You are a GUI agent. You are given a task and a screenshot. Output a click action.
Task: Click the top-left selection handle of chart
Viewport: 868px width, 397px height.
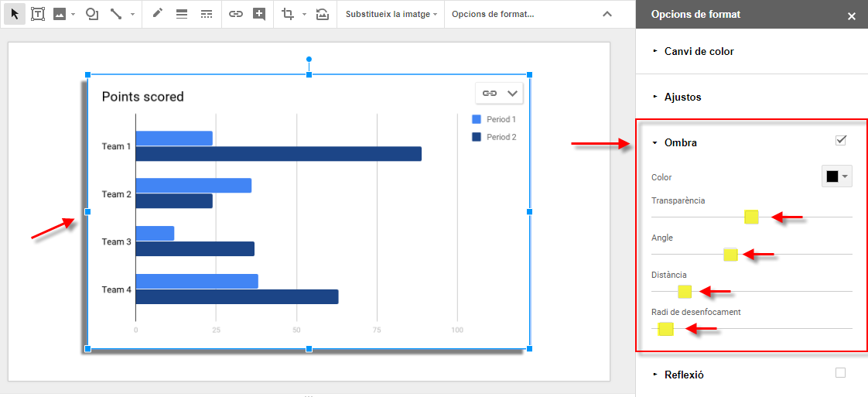(87, 74)
